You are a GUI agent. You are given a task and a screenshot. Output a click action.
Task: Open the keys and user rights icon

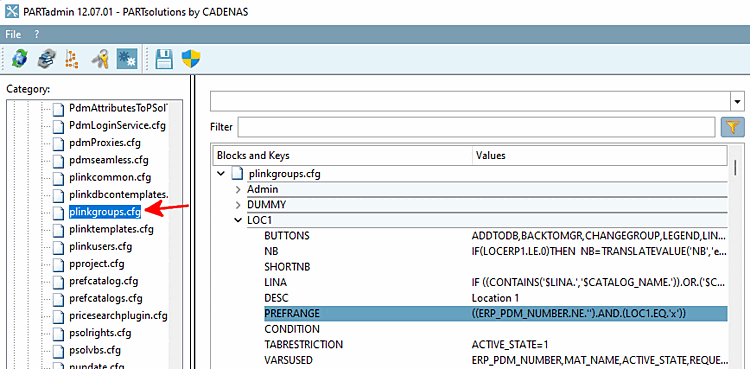[x=100, y=59]
